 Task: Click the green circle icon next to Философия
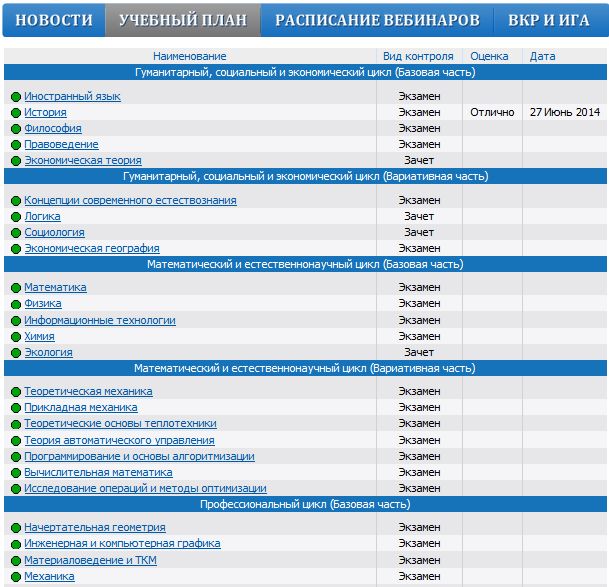(x=16, y=129)
